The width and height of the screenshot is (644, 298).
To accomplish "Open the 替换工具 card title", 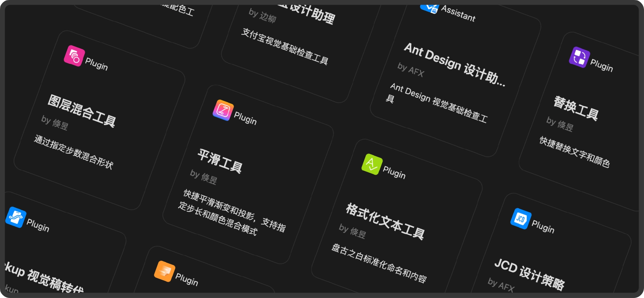I will click(576, 108).
